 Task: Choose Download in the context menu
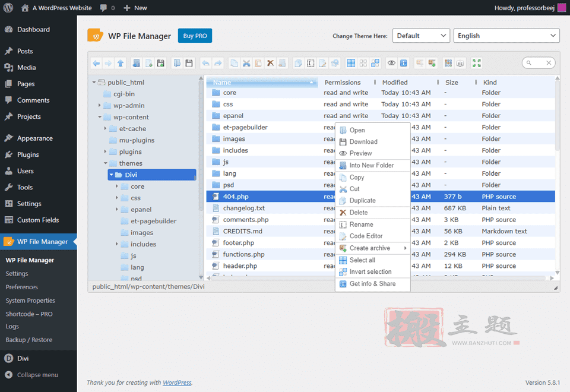pyautogui.click(x=373, y=142)
